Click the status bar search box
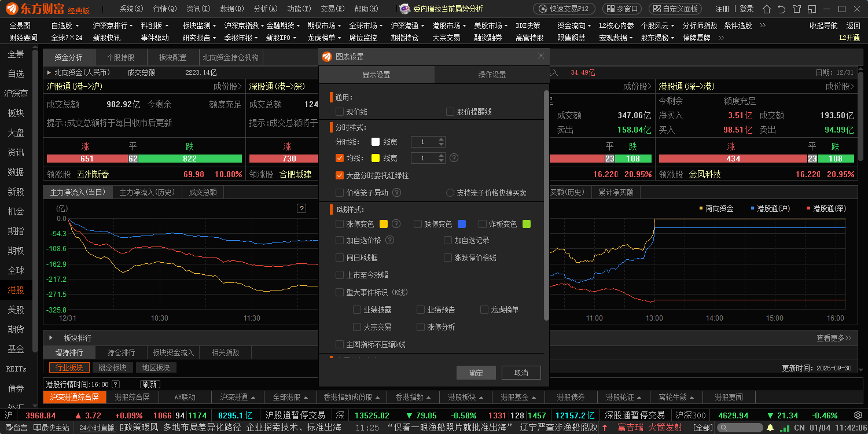Screen dimensions: 868x434 [x=741, y=428]
